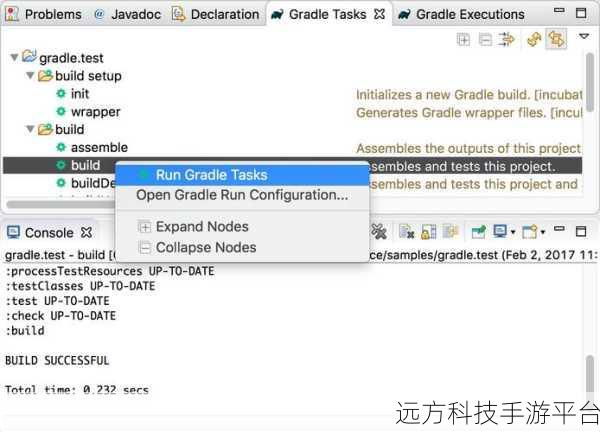Click Collapse All icon in Gradle Tasks toolbar
Image resolution: width=600 pixels, height=432 pixels.
point(485,39)
